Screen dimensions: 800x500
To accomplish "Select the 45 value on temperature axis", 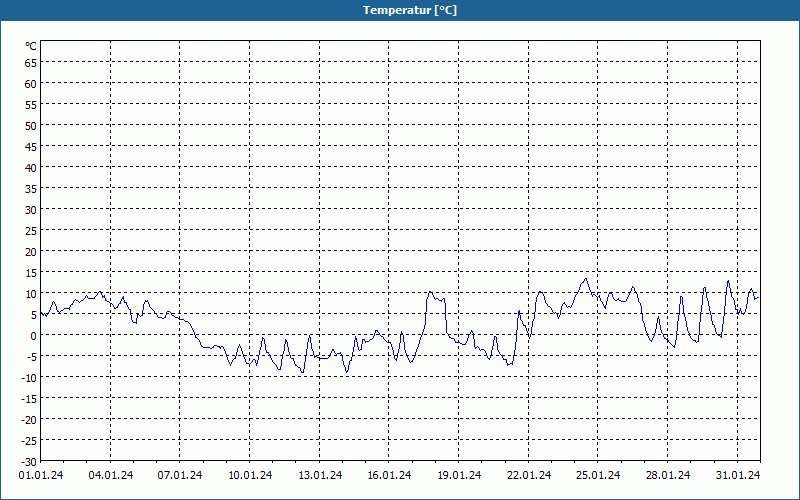I will click(x=31, y=146).
